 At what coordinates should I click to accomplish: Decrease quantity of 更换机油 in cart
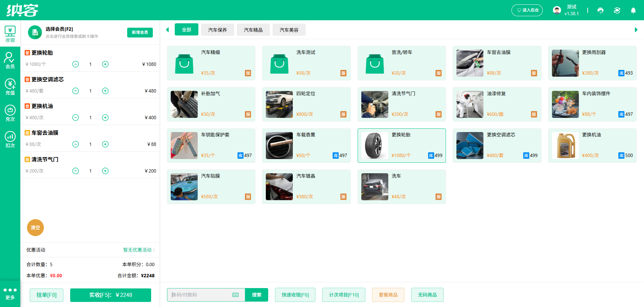(76, 118)
